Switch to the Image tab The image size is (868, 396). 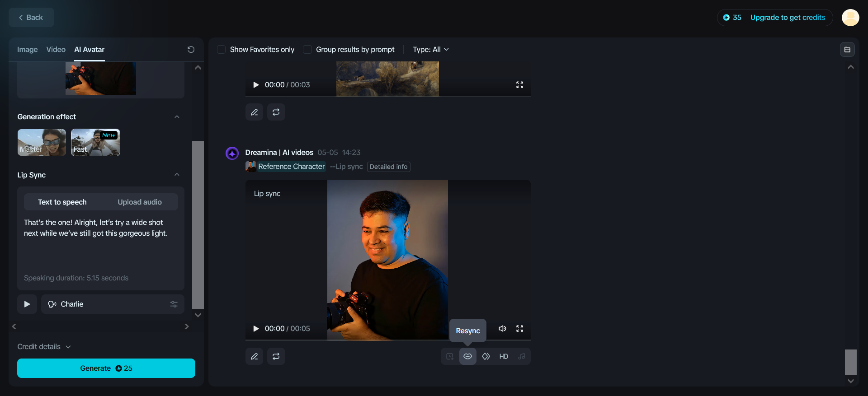(x=27, y=50)
